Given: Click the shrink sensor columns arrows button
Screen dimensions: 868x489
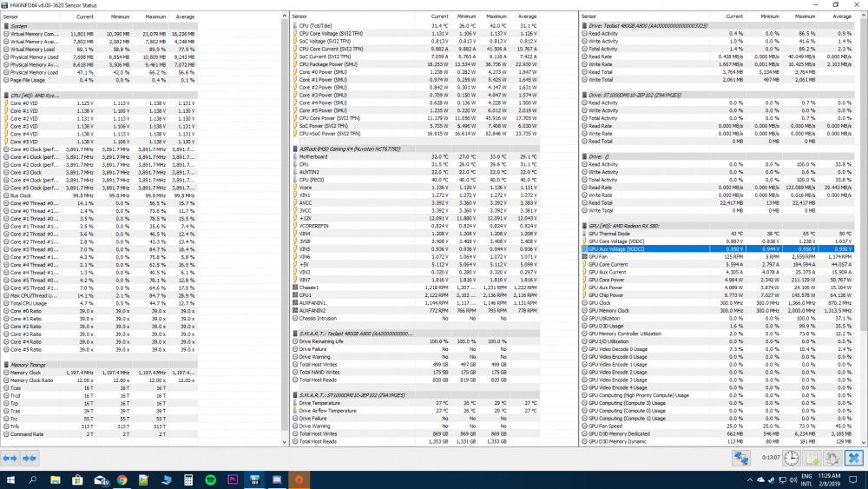Looking at the screenshot, I should (x=30, y=458).
